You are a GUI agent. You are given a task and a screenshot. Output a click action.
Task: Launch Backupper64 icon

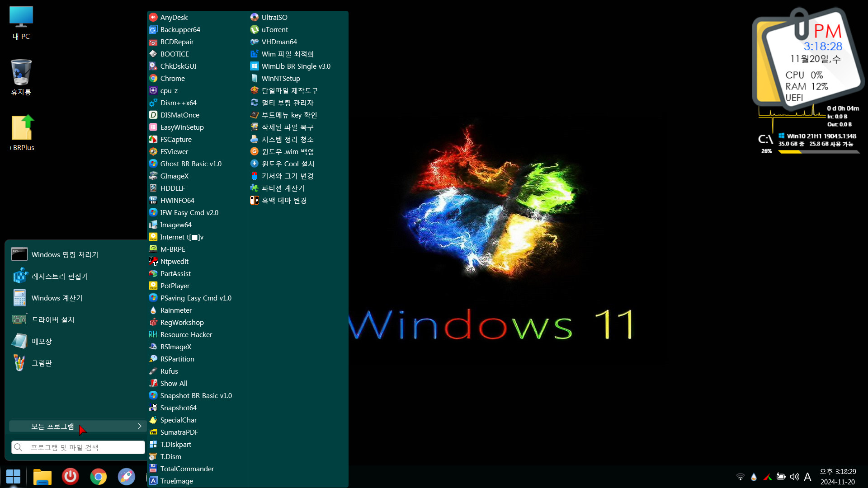pyautogui.click(x=153, y=29)
